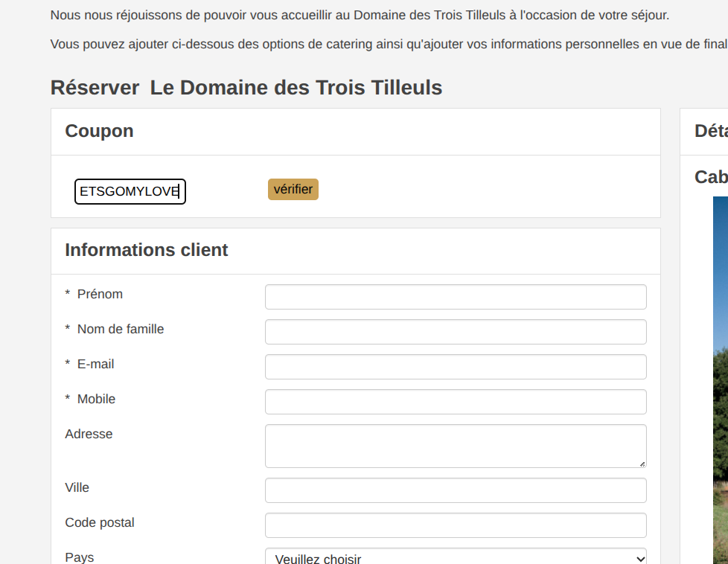The width and height of the screenshot is (728, 564).
Task: Click the Informations client section heading
Action: [x=147, y=251]
